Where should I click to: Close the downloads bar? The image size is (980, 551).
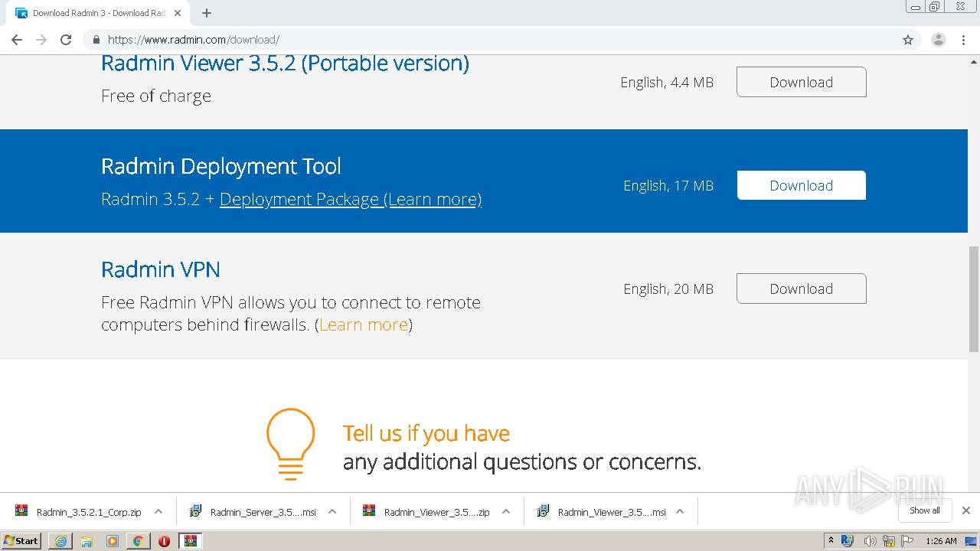pyautogui.click(x=966, y=510)
